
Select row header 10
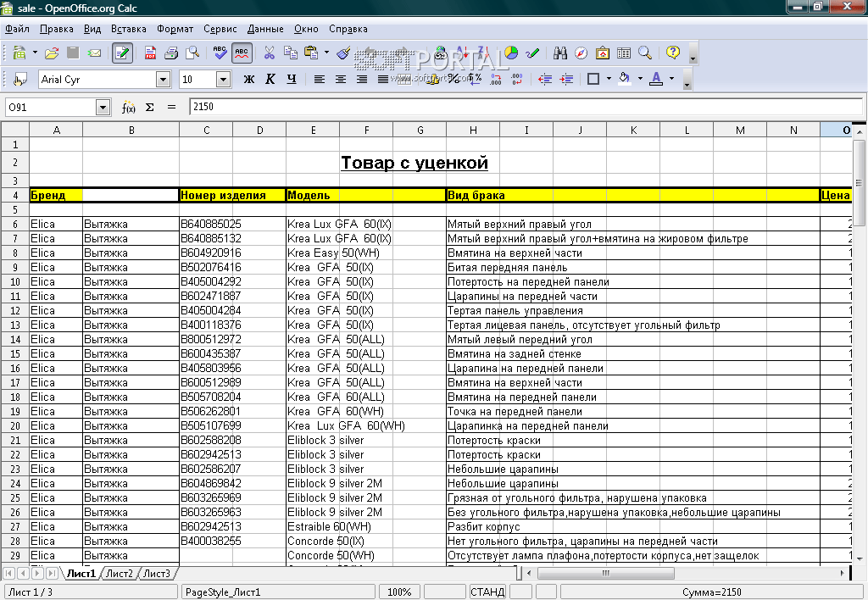(15, 281)
